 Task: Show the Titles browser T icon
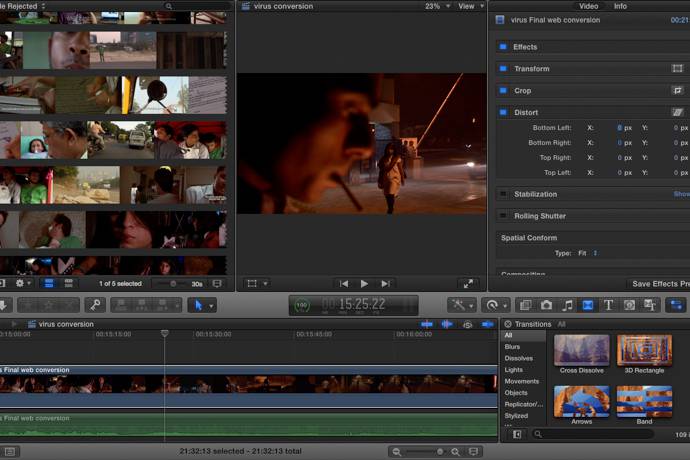(x=609, y=305)
